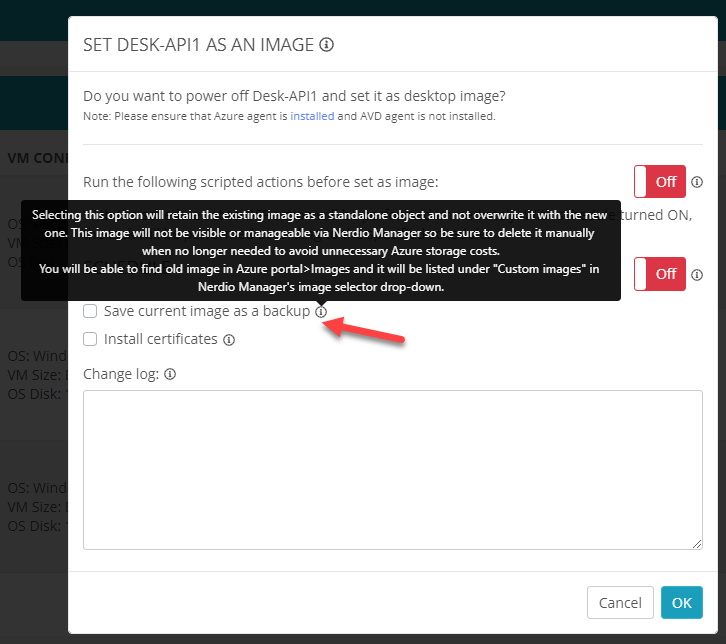
Task: Click the Change log textarea resize handle
Action: (697, 543)
